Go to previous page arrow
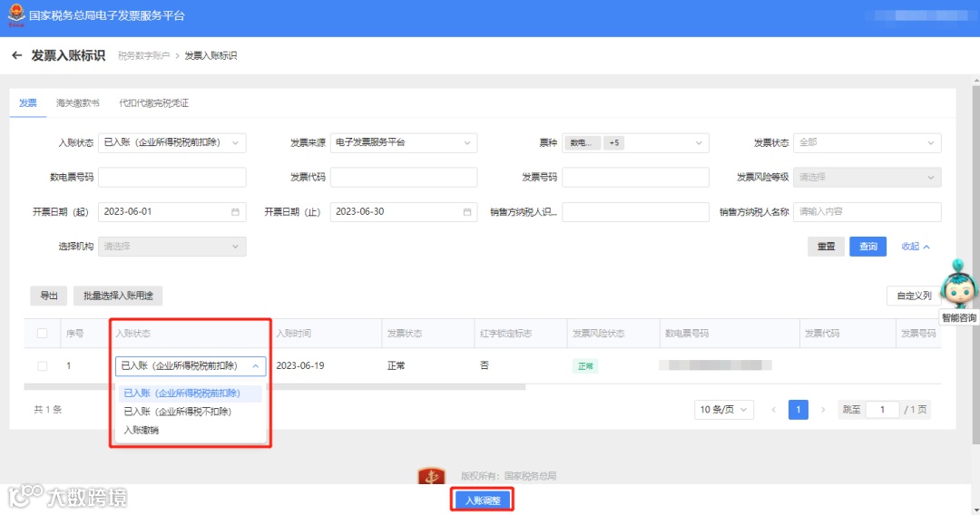The image size is (980, 515). 774,410
